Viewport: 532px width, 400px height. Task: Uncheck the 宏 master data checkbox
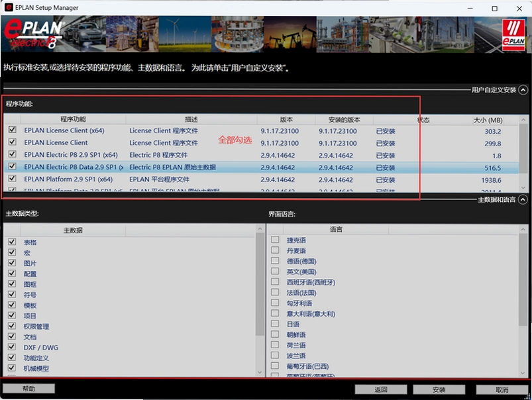(12, 252)
